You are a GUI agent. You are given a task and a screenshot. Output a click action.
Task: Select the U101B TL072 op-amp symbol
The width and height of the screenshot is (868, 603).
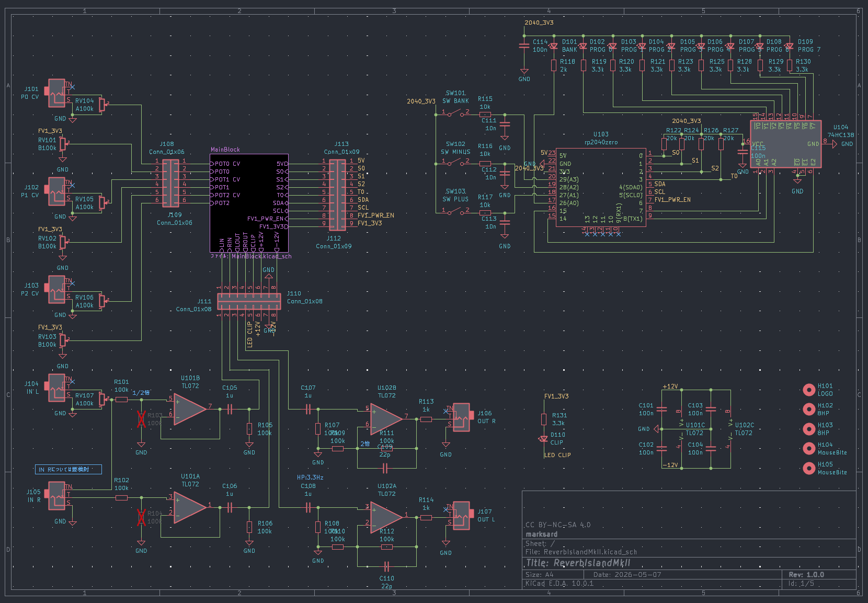pos(190,408)
